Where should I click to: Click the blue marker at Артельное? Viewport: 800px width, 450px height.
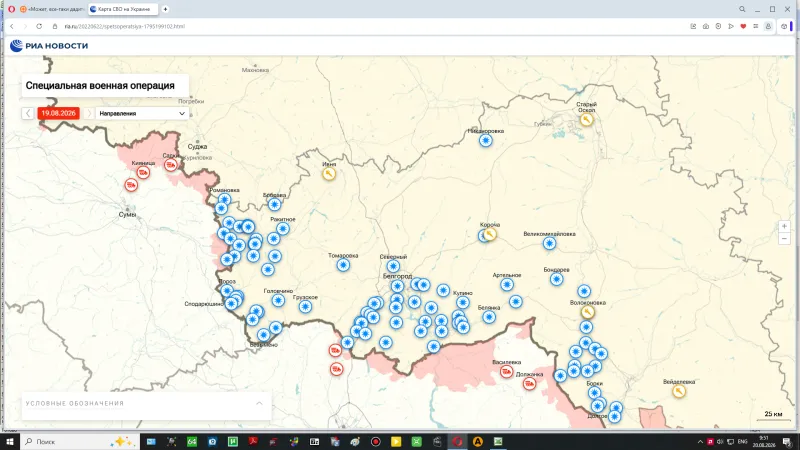click(x=507, y=284)
